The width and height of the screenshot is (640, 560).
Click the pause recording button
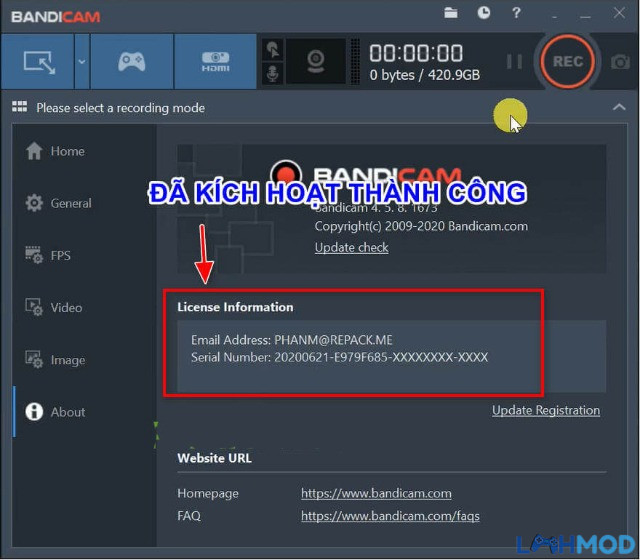coord(514,62)
